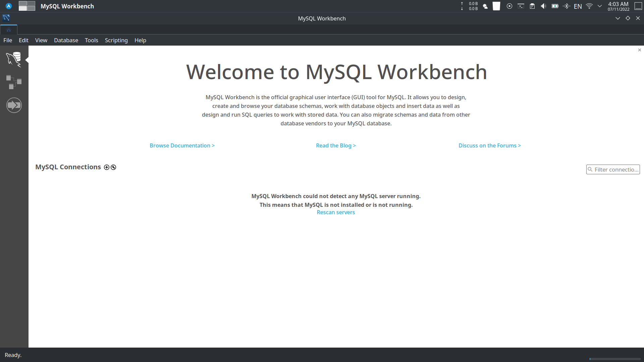The height and width of the screenshot is (362, 644).
Task: Click the MySQL Workbench home tab icon
Action: coord(8,30)
